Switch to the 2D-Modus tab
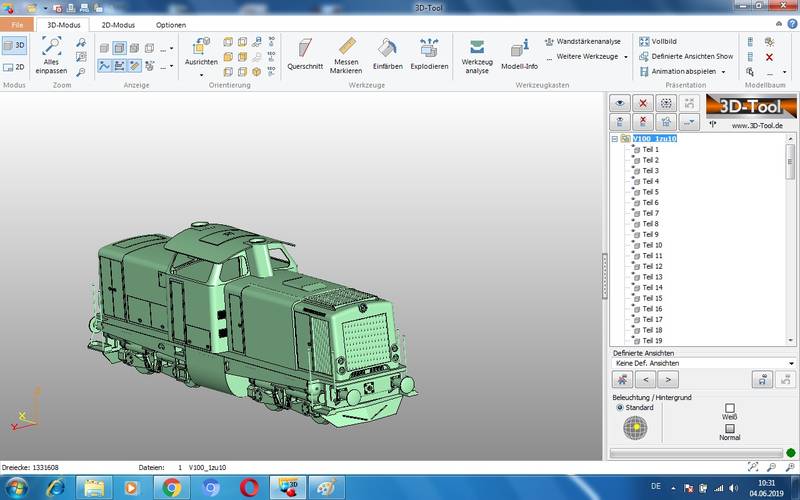The width and height of the screenshot is (800, 500). pyautogui.click(x=118, y=24)
